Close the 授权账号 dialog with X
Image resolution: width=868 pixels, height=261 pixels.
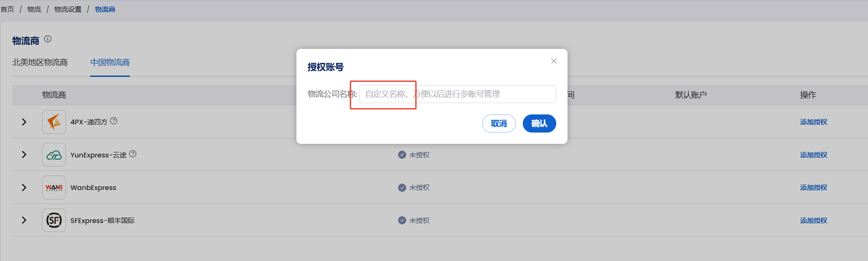[x=554, y=61]
